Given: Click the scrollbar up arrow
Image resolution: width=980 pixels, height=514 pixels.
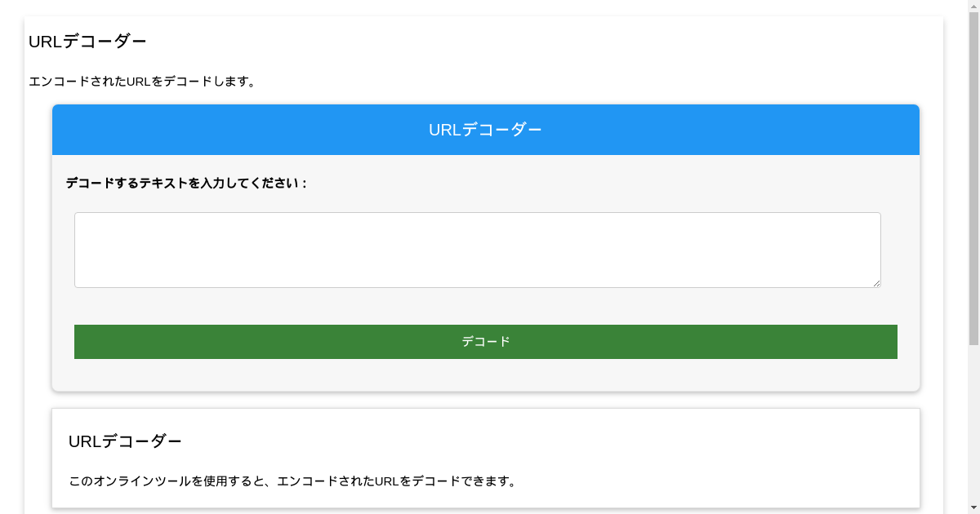Looking at the screenshot, I should [973, 7].
